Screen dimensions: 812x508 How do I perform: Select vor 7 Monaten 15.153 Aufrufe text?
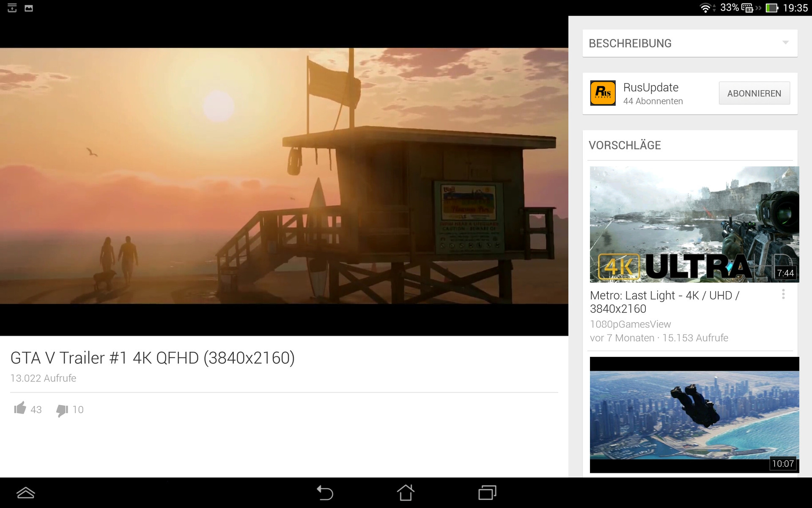coord(659,338)
